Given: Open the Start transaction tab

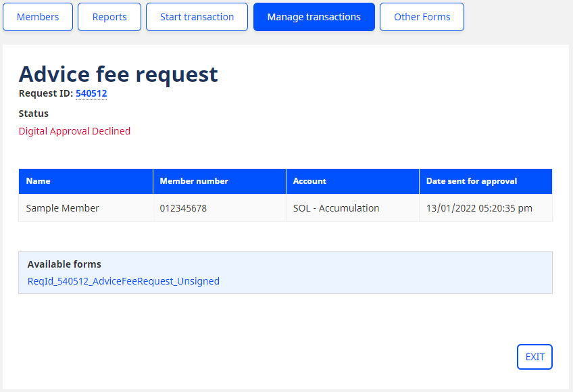Looking at the screenshot, I should pyautogui.click(x=196, y=16).
